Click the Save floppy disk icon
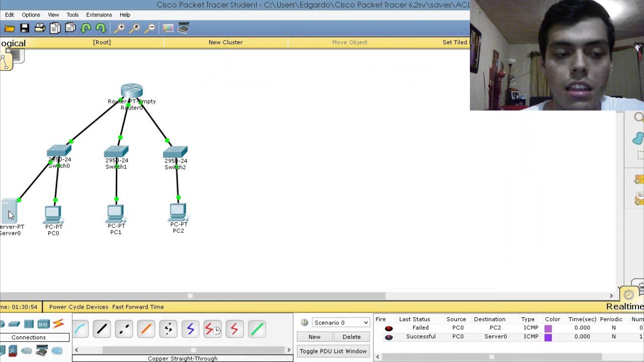This screenshot has height=362, width=644. pos(25,29)
